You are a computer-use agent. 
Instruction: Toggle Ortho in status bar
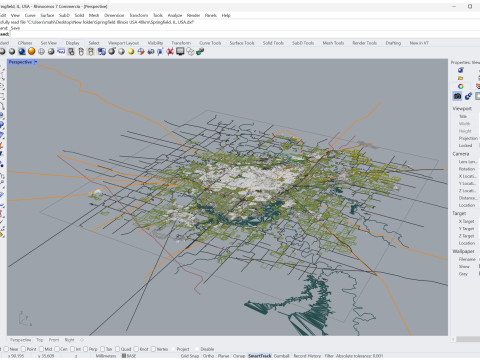point(208,356)
